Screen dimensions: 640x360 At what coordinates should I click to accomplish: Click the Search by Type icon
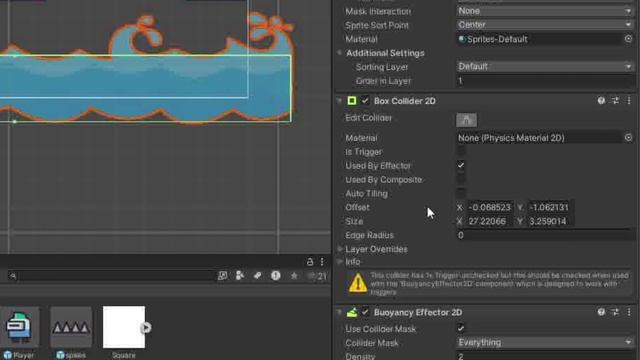tap(240, 276)
